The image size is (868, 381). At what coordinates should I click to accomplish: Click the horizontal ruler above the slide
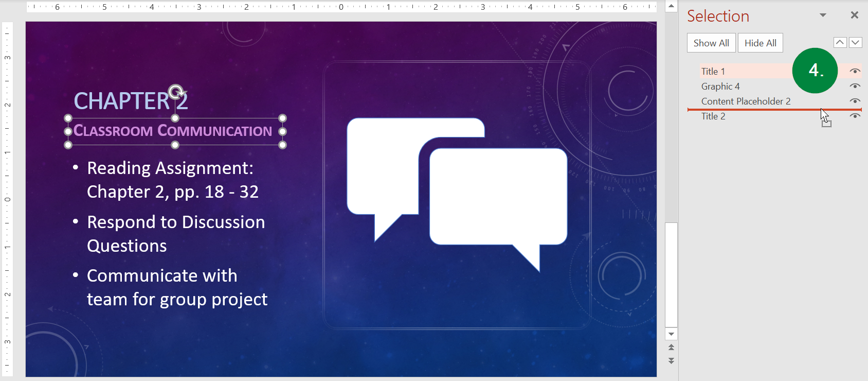[341, 7]
